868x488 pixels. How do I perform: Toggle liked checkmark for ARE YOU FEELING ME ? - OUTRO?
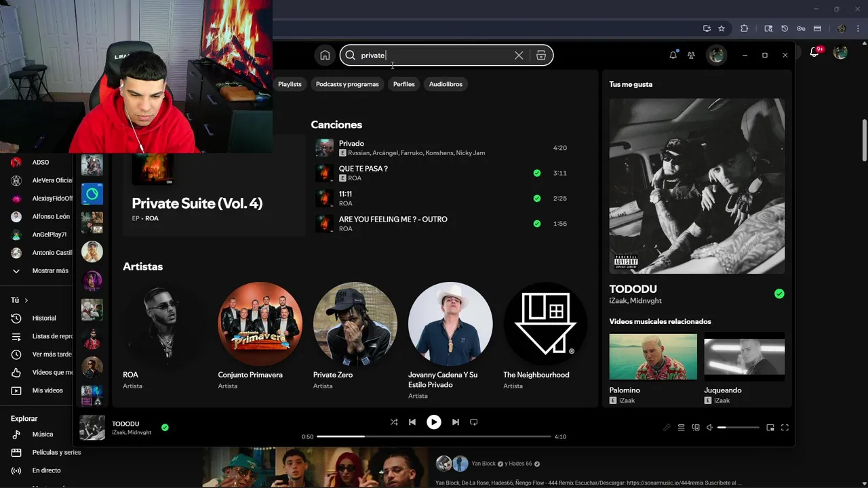(537, 224)
